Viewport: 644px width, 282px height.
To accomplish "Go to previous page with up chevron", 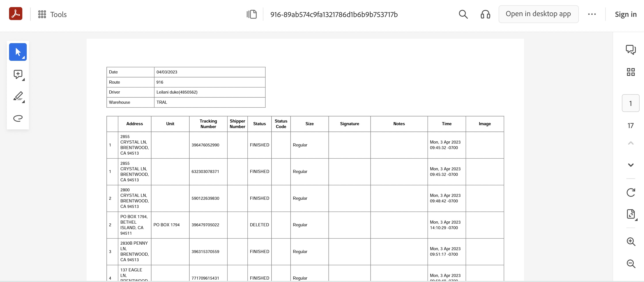I will (x=631, y=143).
